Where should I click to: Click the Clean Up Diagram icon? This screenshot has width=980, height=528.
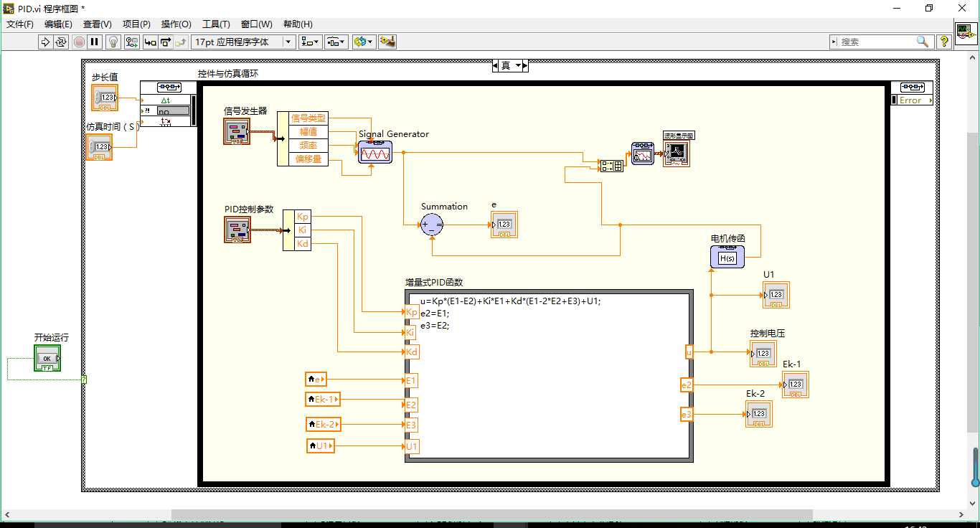tap(387, 42)
